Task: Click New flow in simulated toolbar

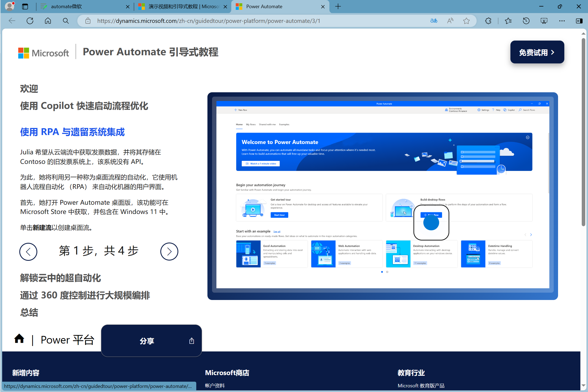Action: (x=241, y=110)
